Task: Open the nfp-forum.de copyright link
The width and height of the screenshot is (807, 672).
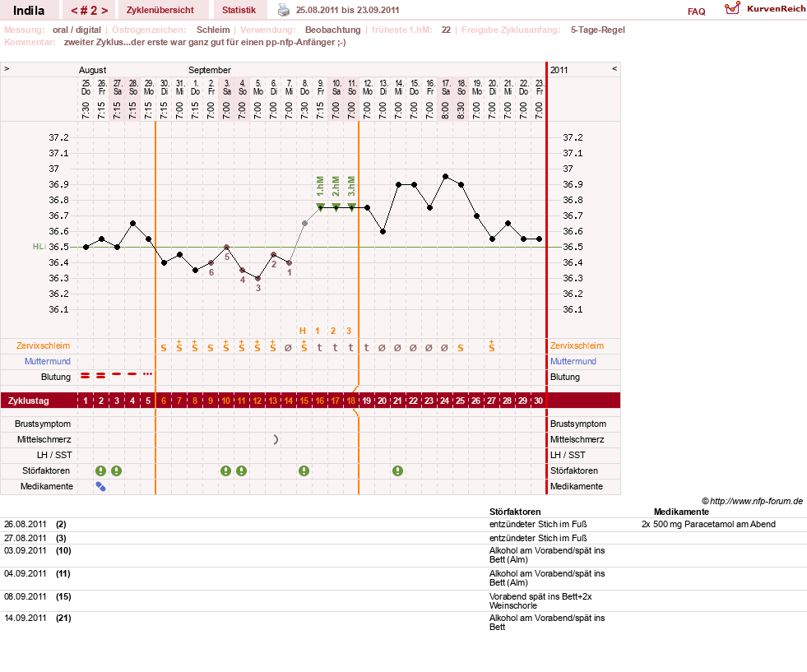Action: tap(753, 501)
